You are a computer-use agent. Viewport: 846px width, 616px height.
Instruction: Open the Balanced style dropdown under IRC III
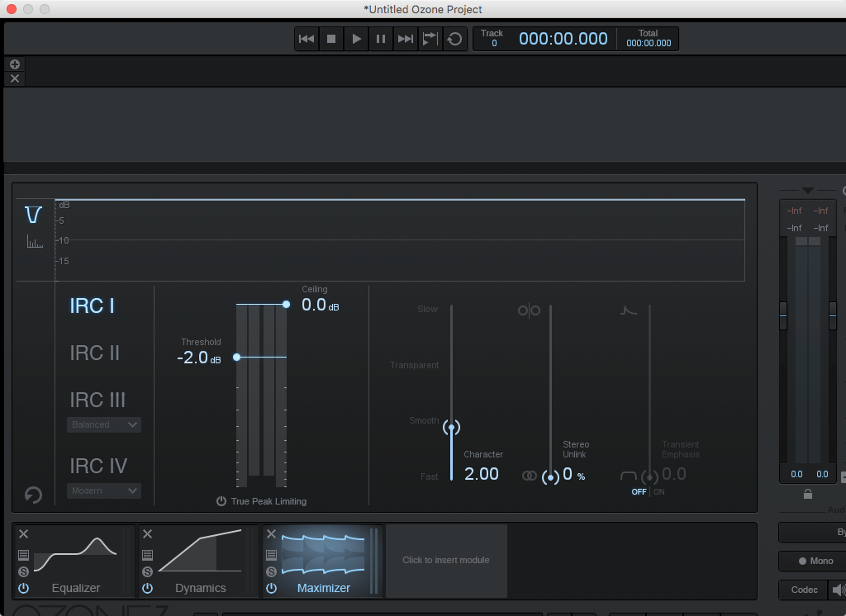point(104,424)
